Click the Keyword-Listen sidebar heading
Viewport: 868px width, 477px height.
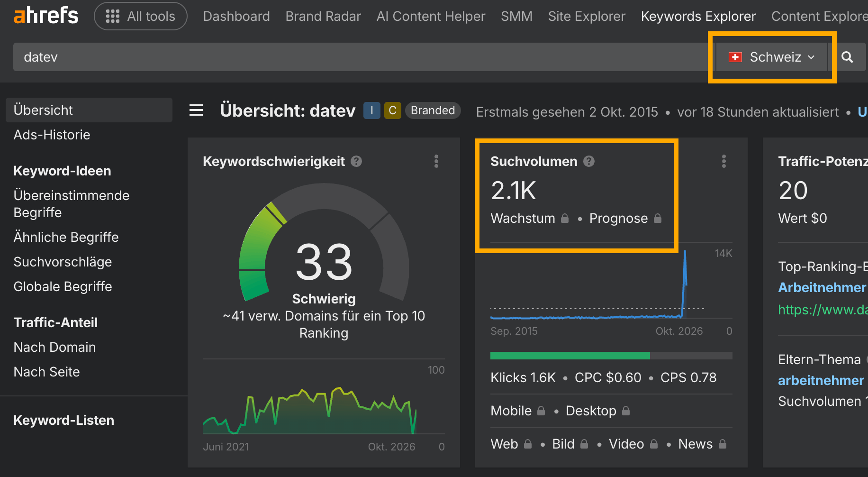[64, 420]
